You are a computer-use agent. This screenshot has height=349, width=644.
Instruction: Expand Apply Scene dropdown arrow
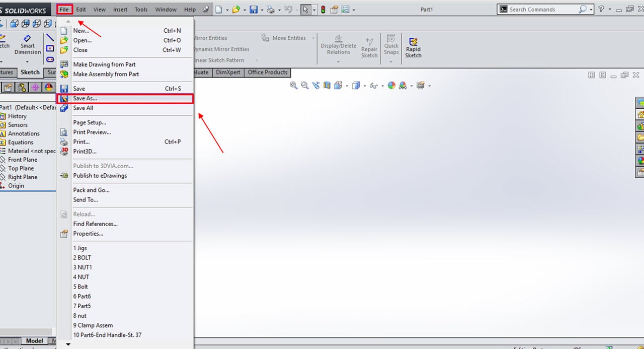[x=412, y=86]
